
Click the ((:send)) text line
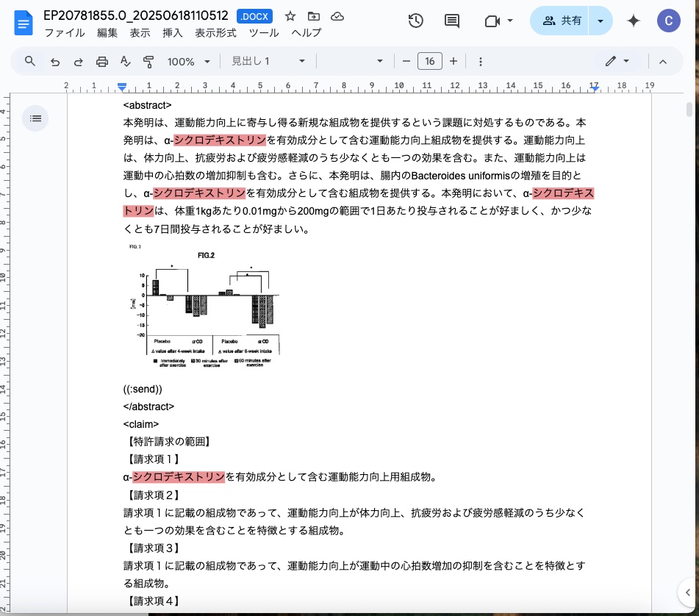tap(143, 389)
